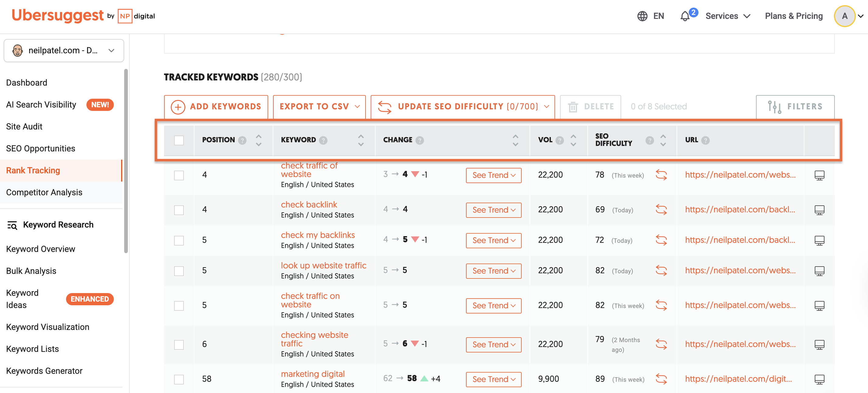
Task: Sort by Change column arrows
Action: click(515, 140)
